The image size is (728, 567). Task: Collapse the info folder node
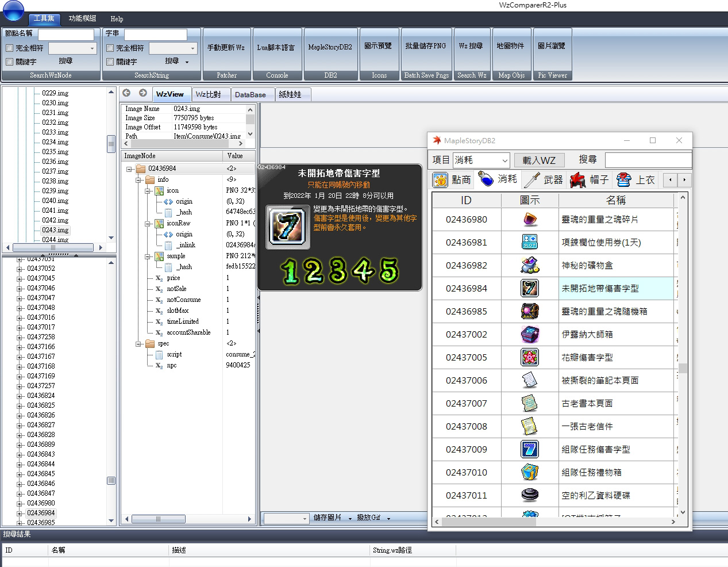coord(138,180)
